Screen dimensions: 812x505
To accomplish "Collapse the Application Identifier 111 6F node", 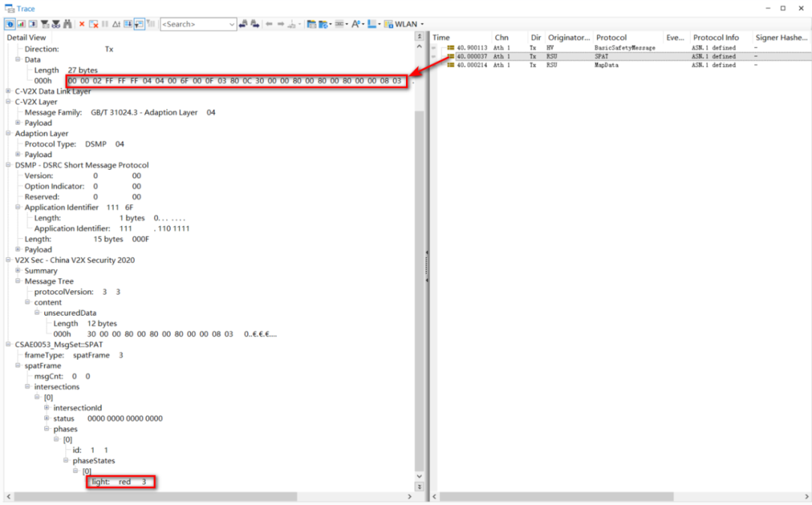I will click(18, 207).
